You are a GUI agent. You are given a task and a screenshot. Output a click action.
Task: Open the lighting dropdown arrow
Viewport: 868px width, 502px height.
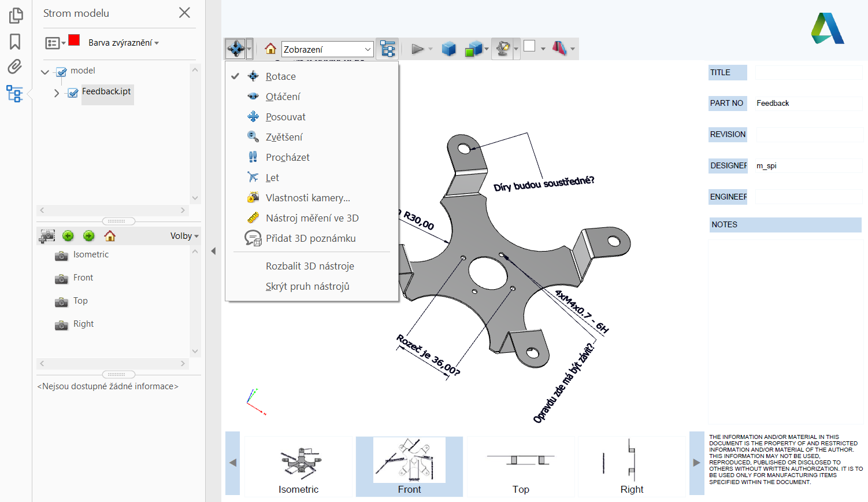pos(516,49)
